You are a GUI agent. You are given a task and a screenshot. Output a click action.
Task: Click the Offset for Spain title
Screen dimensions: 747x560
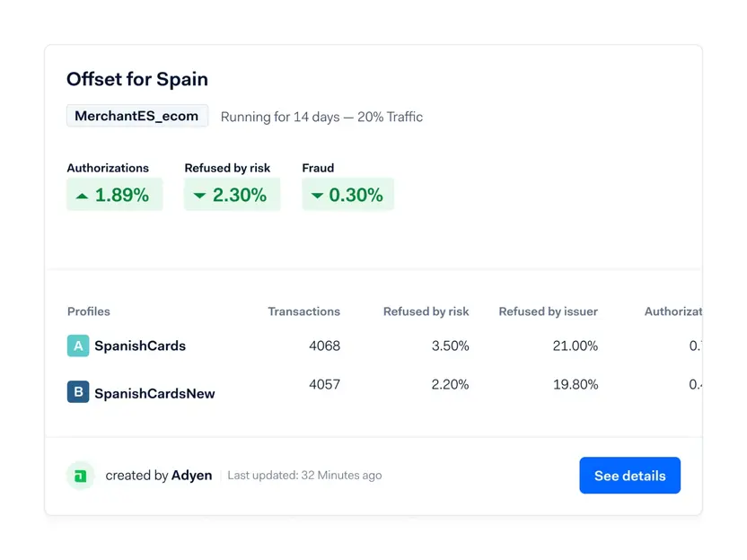137,79
